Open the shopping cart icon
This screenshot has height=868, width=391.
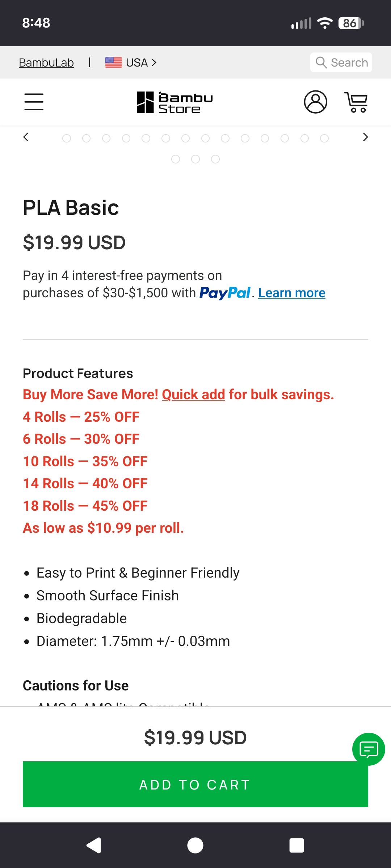point(356,102)
